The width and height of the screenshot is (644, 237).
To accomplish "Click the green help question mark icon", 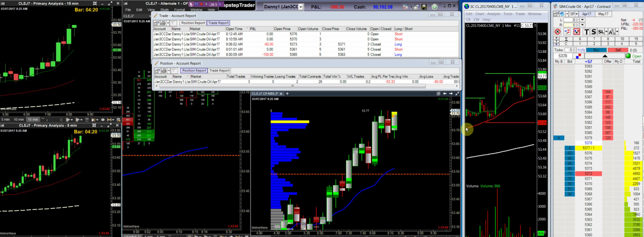I will 434,7.
